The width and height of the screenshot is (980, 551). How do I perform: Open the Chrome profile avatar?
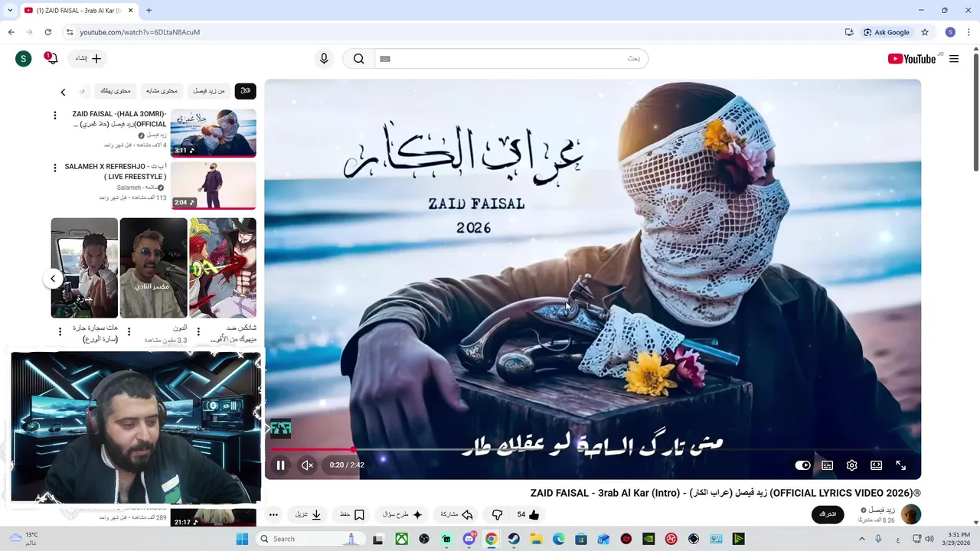coord(950,32)
